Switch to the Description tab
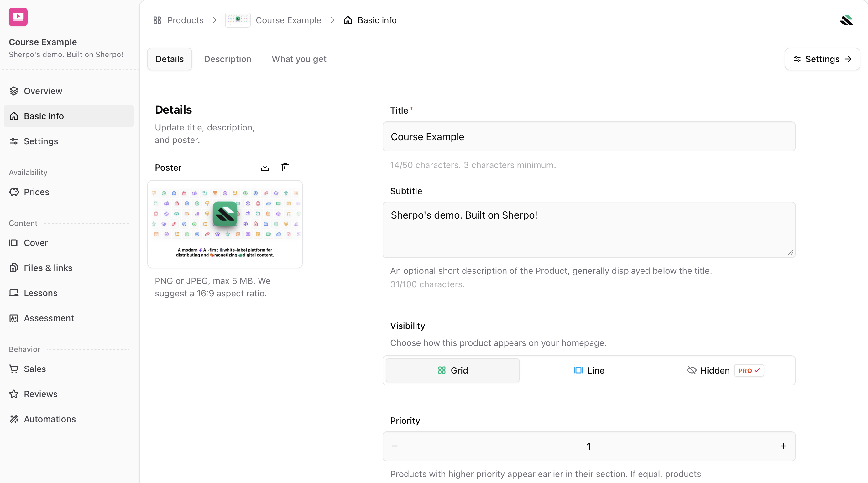Image resolution: width=868 pixels, height=483 pixels. 227,59
